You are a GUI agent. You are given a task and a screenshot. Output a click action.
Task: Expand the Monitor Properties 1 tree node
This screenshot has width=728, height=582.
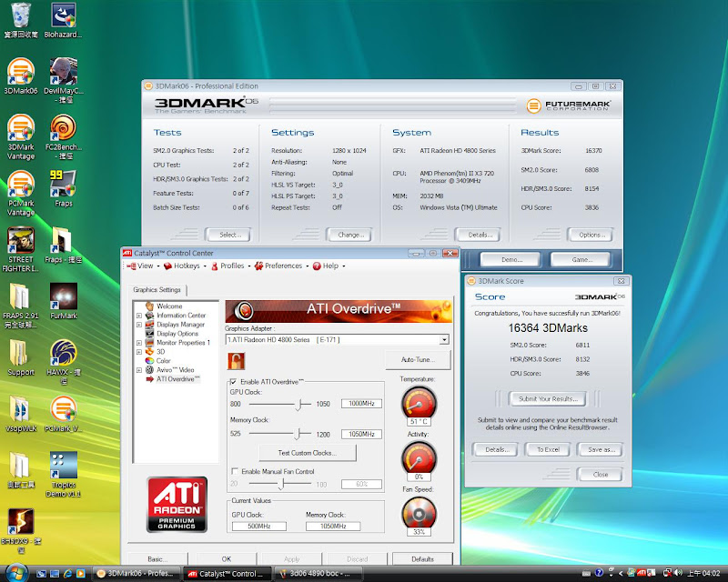point(139,343)
